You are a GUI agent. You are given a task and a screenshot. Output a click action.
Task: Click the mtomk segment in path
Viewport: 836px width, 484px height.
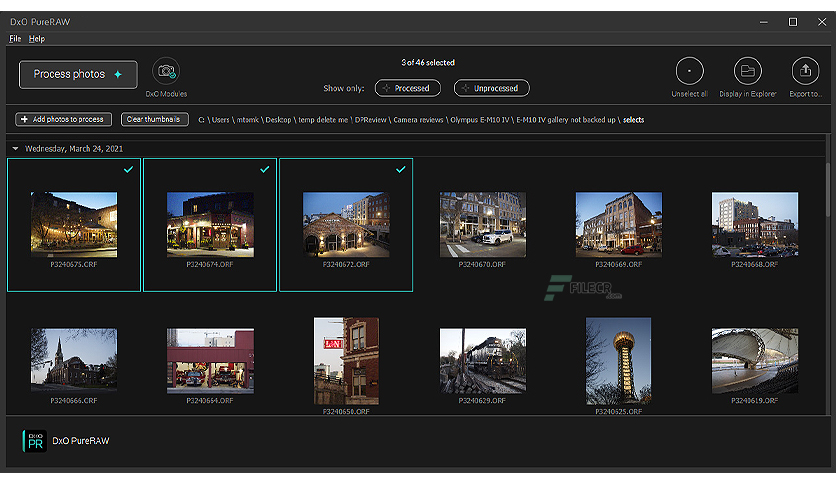[247, 120]
